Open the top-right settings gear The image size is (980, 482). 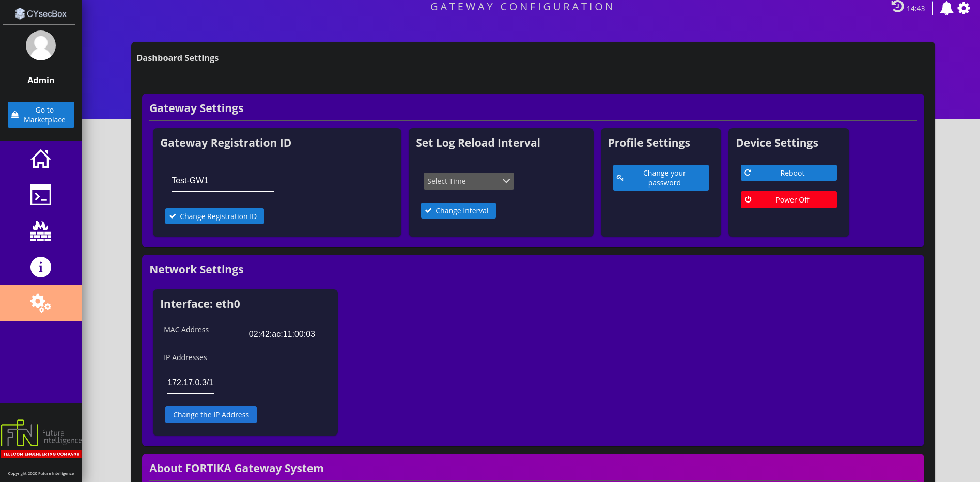coord(964,8)
